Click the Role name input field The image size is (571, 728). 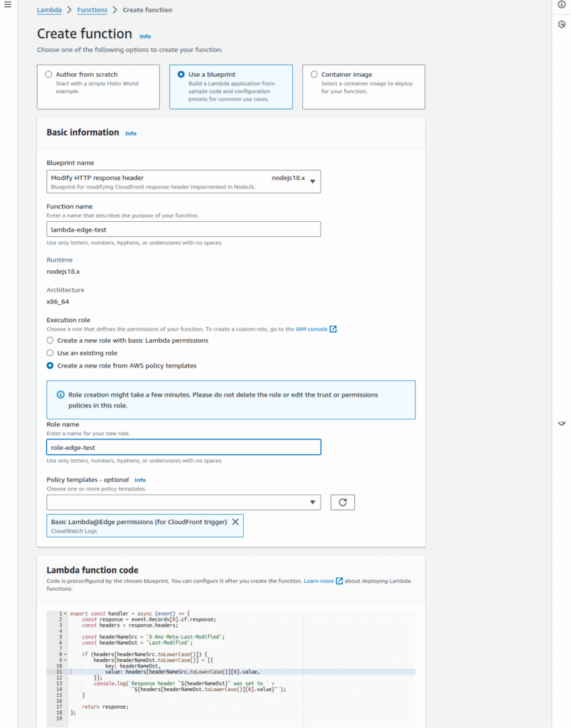coord(183,447)
